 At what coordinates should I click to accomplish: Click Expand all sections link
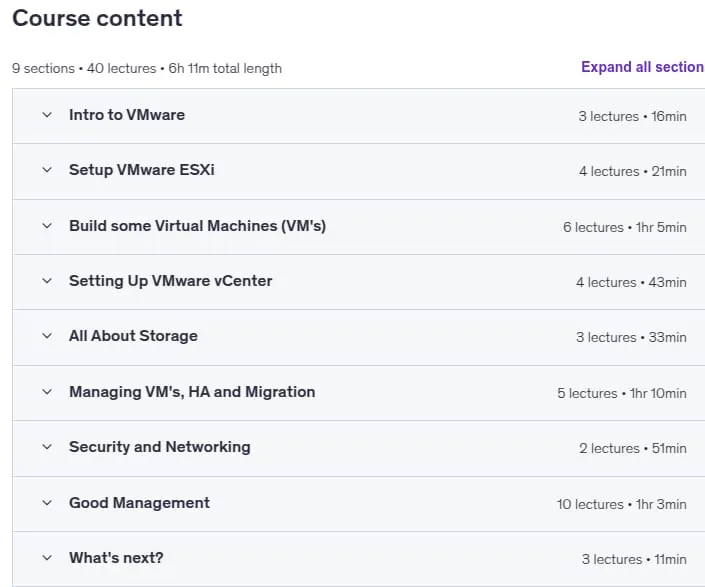[x=643, y=67]
